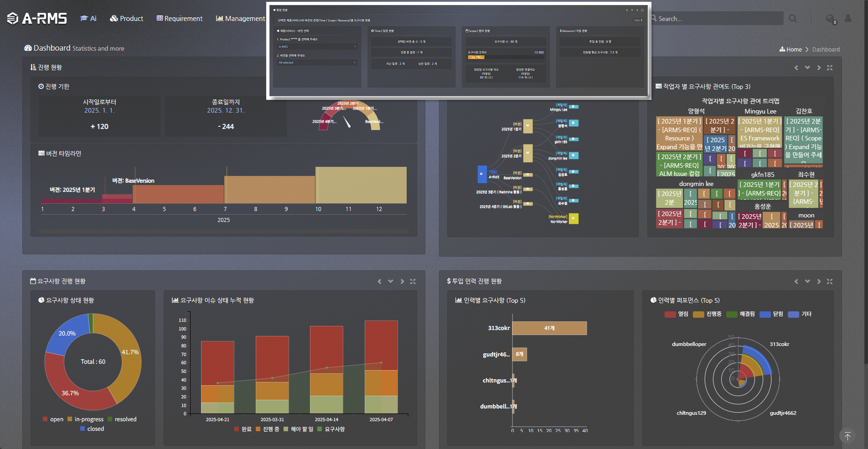The image size is (868, 449).
Task: Maximize the 투입 인력 진행 현황 panel
Action: 830,282
